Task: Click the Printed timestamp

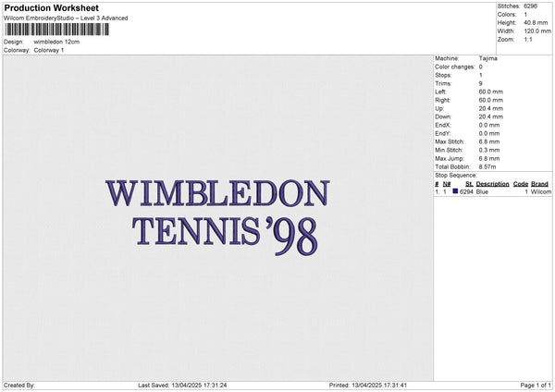Action: pos(368,385)
